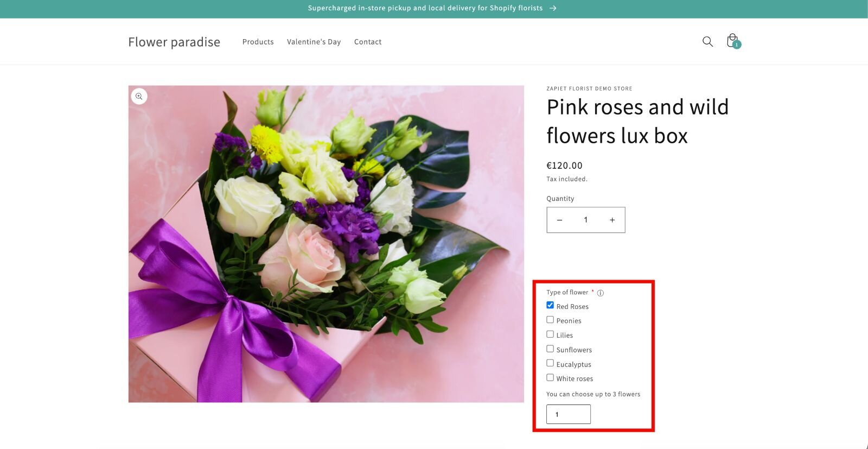The height and width of the screenshot is (449, 868).
Task: Click the bouquet product image
Action: pyautogui.click(x=326, y=244)
